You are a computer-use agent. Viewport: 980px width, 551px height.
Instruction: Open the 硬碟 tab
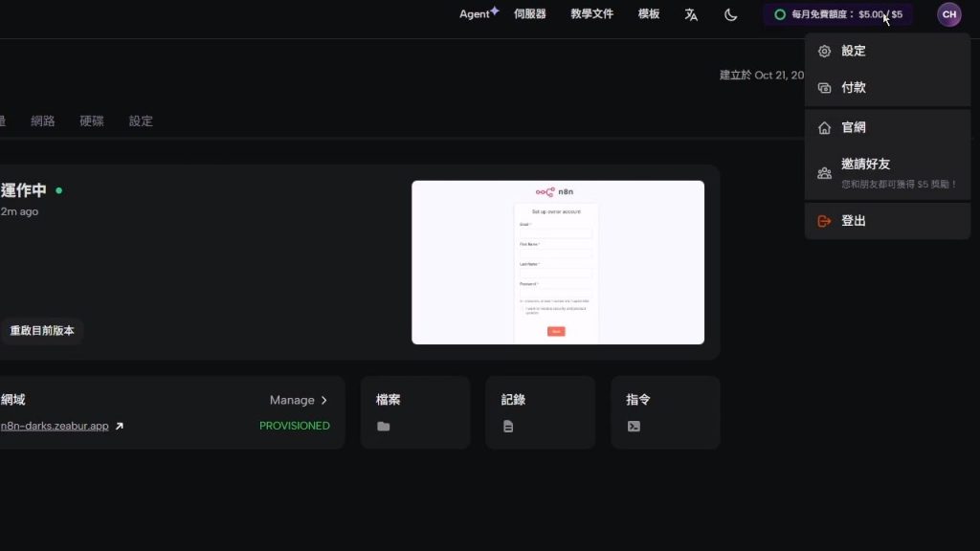(x=91, y=121)
